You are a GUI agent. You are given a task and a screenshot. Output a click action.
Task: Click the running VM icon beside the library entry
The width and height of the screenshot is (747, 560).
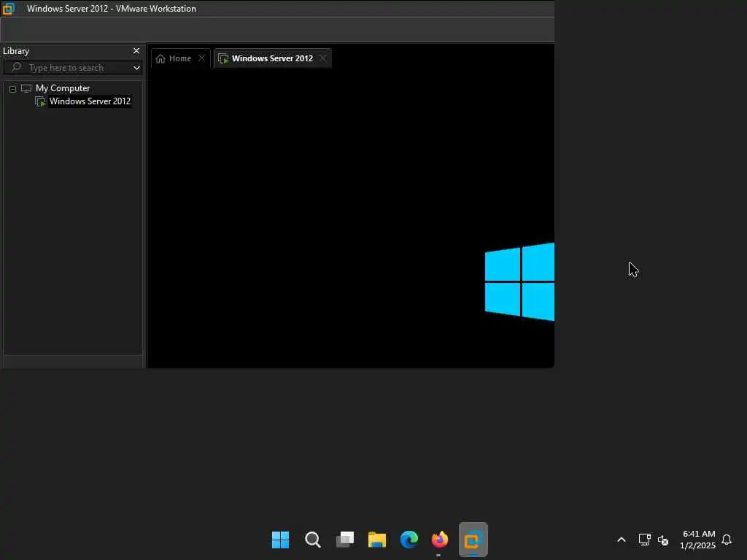[41, 101]
